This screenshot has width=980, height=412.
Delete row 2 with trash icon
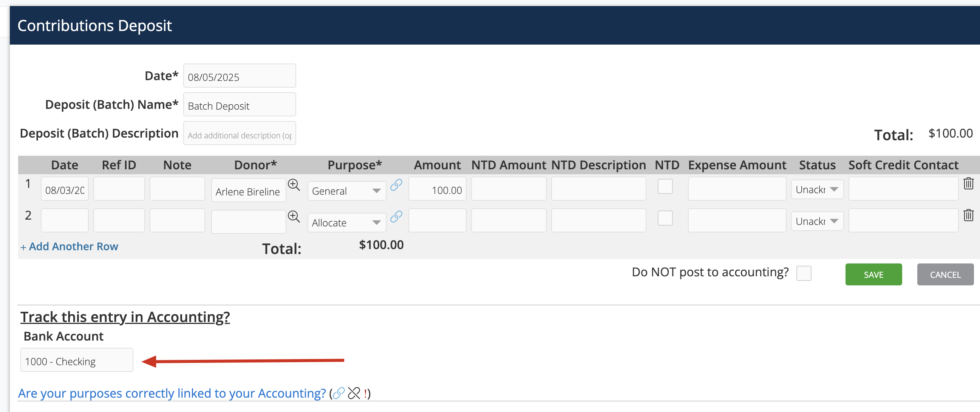tap(968, 215)
